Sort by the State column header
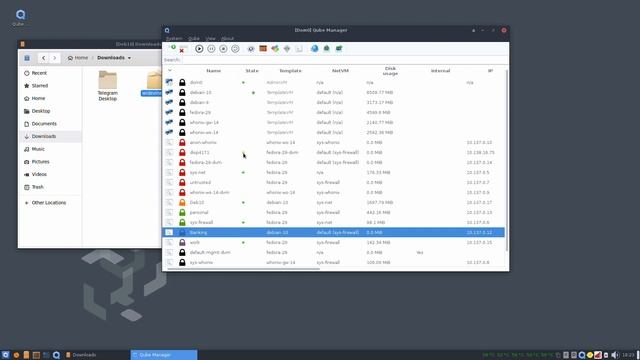640x360 pixels. tap(252, 71)
